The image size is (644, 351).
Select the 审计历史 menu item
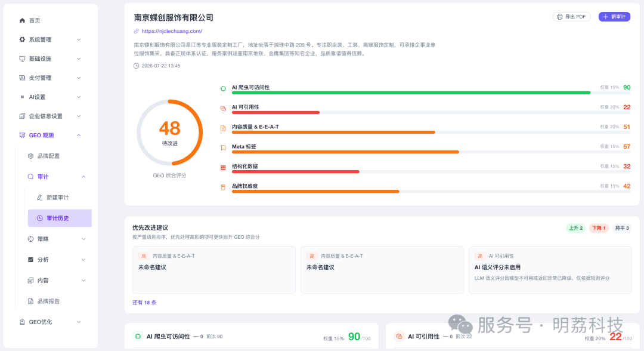click(x=60, y=218)
